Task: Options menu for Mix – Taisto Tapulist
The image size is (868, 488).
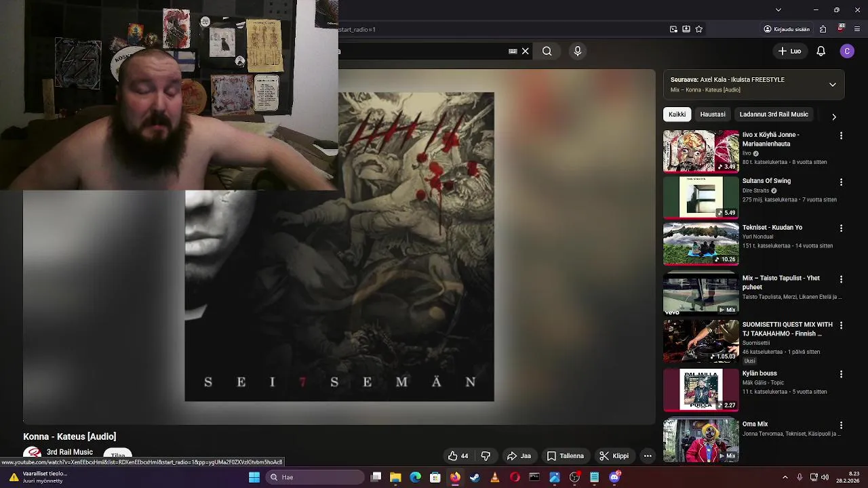Action: 841,279
